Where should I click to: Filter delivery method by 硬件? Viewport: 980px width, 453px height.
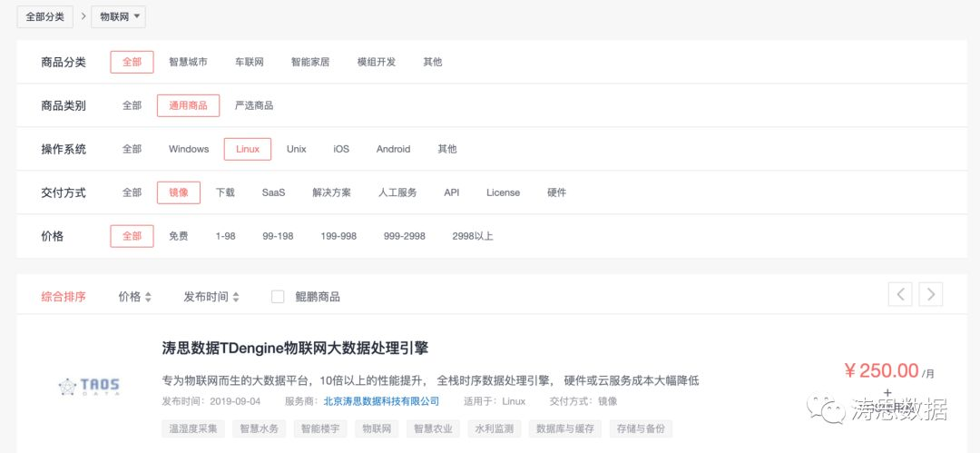[x=556, y=192]
